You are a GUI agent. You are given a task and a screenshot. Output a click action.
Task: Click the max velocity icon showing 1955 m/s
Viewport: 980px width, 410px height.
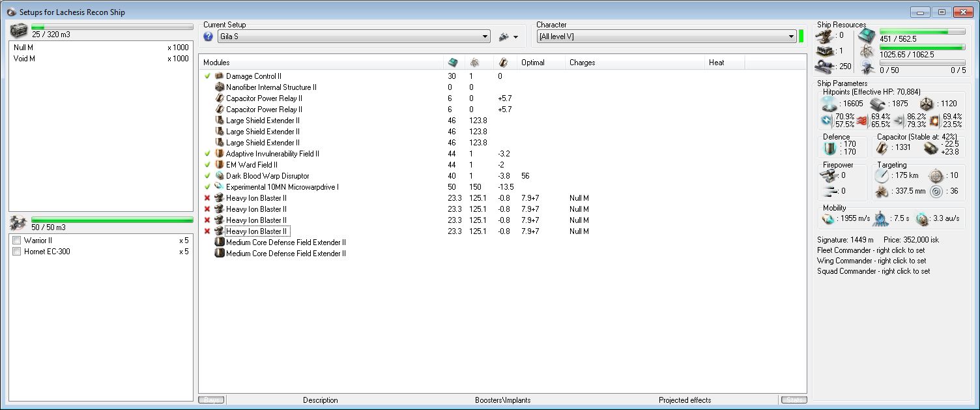point(828,219)
